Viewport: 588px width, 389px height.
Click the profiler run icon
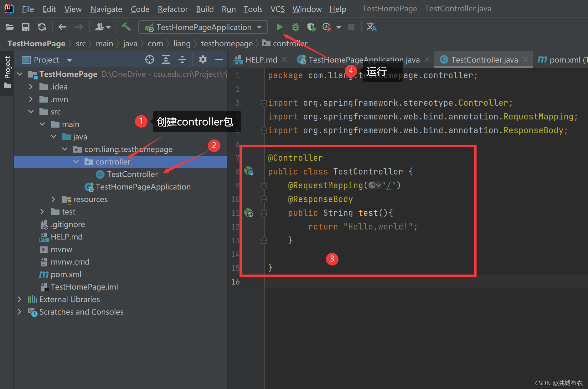pyautogui.click(x=327, y=27)
